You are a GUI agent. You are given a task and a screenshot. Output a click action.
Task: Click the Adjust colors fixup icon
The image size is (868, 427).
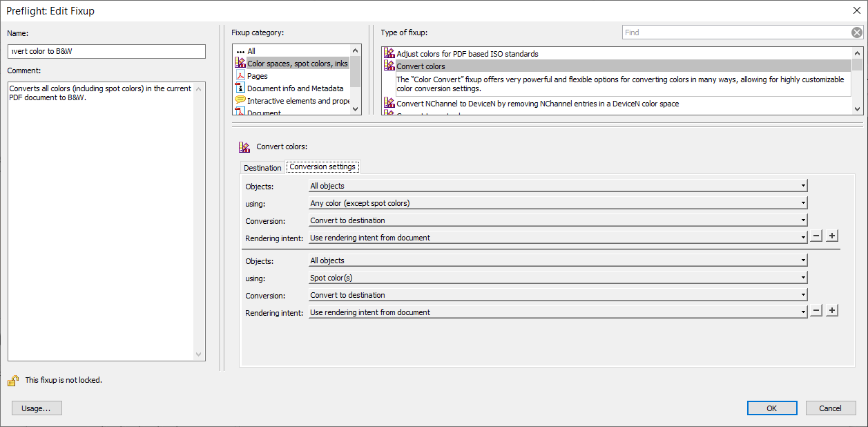pyautogui.click(x=389, y=53)
